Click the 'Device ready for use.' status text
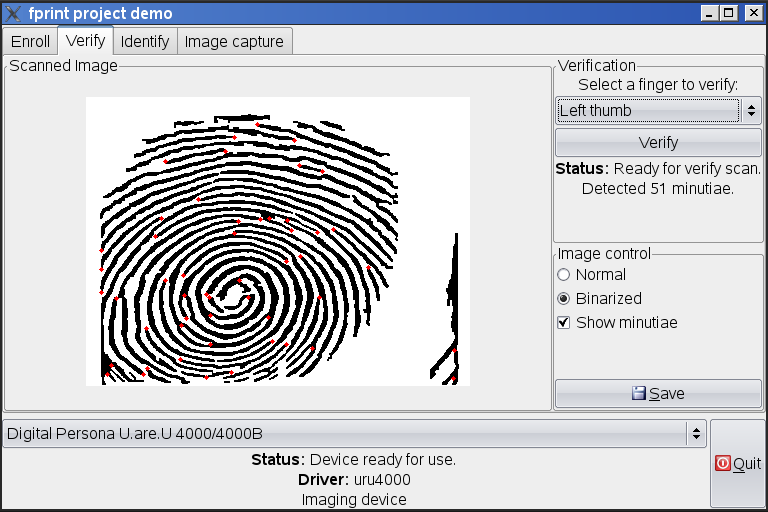768x512 pixels. (x=383, y=460)
